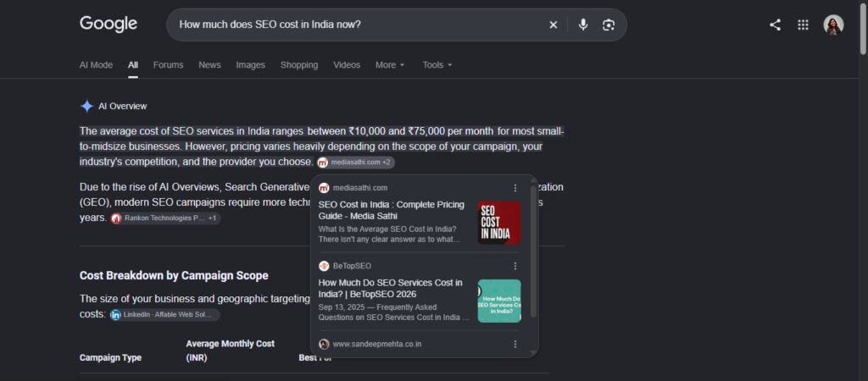Click the sandeepmehta.co.in favicon

(x=324, y=344)
